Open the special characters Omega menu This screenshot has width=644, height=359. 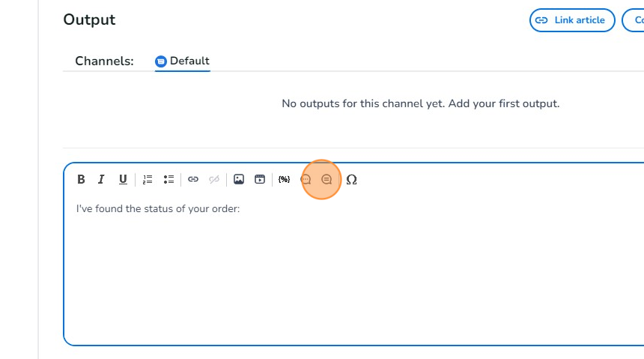click(x=351, y=179)
